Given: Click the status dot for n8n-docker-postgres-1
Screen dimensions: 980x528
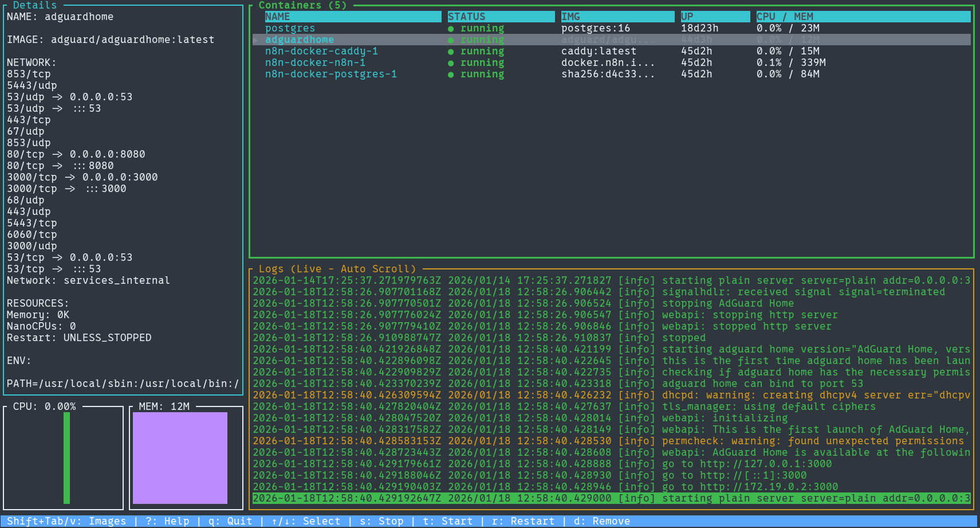Looking at the screenshot, I should [451, 75].
